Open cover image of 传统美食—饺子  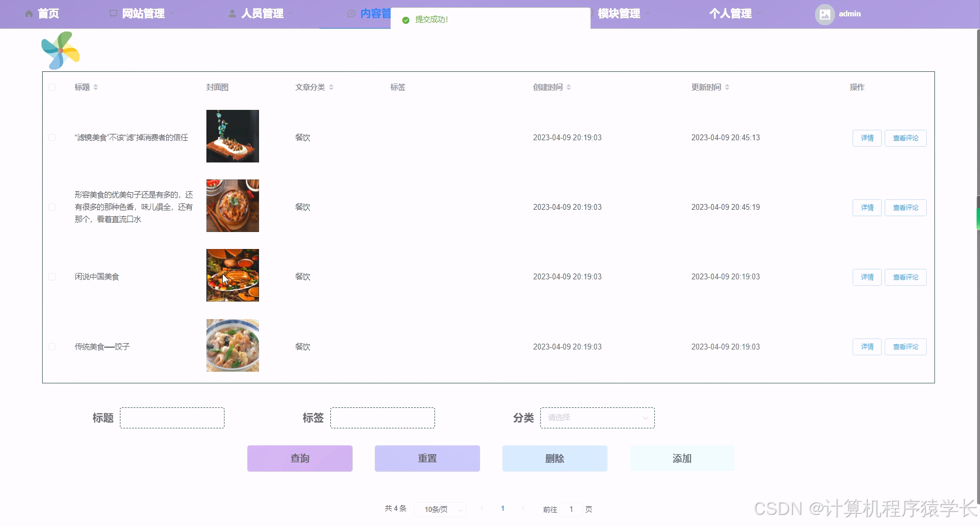tap(233, 345)
